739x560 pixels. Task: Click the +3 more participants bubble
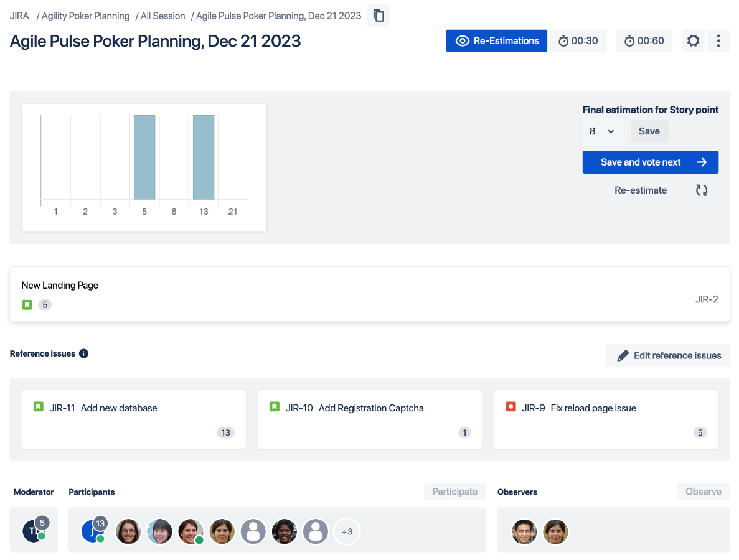(x=347, y=532)
